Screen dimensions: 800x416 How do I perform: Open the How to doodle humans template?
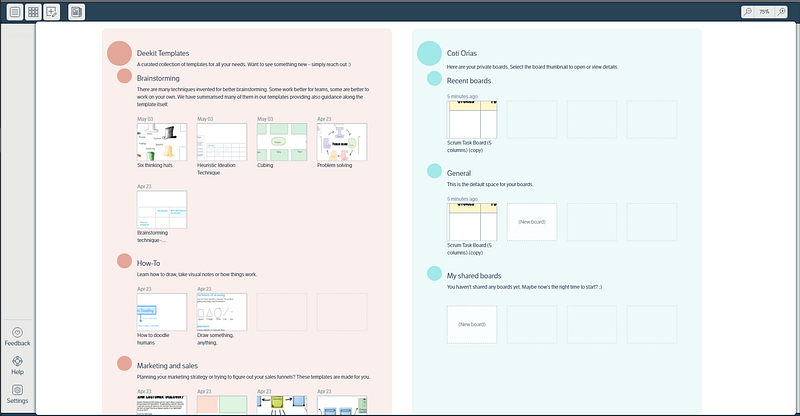(162, 312)
